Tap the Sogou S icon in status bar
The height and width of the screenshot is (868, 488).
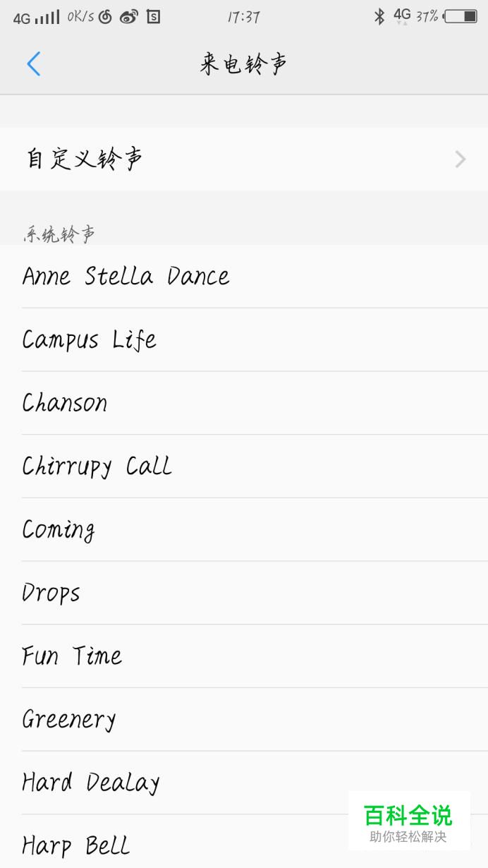tap(153, 17)
